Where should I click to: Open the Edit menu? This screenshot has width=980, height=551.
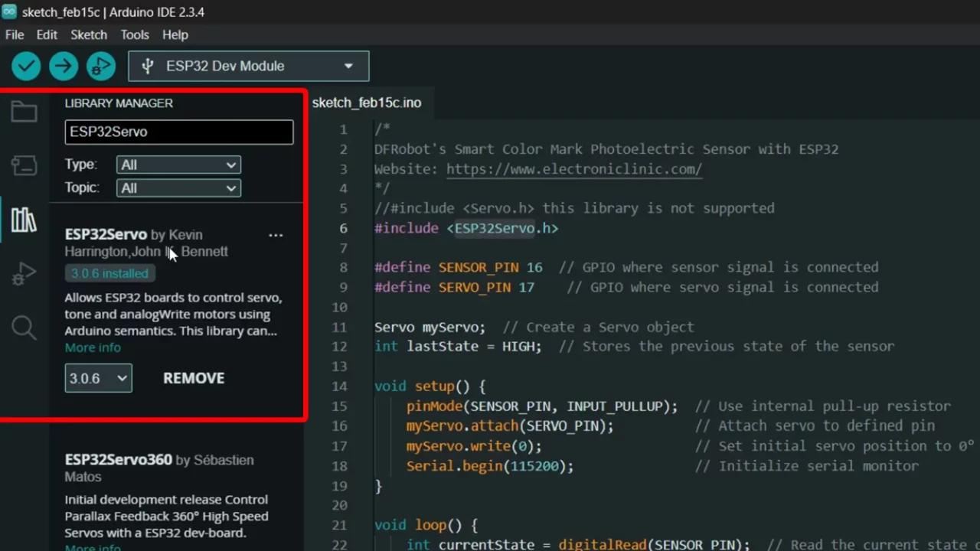[x=47, y=34]
